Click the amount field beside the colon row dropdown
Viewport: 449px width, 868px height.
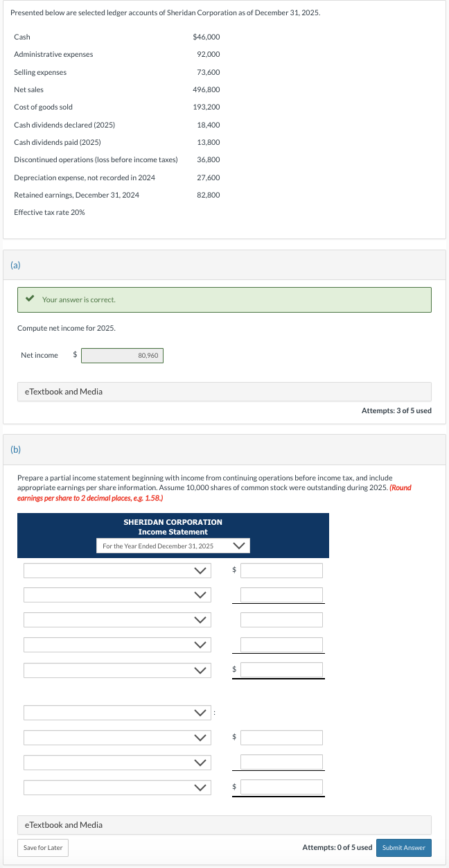click(281, 737)
